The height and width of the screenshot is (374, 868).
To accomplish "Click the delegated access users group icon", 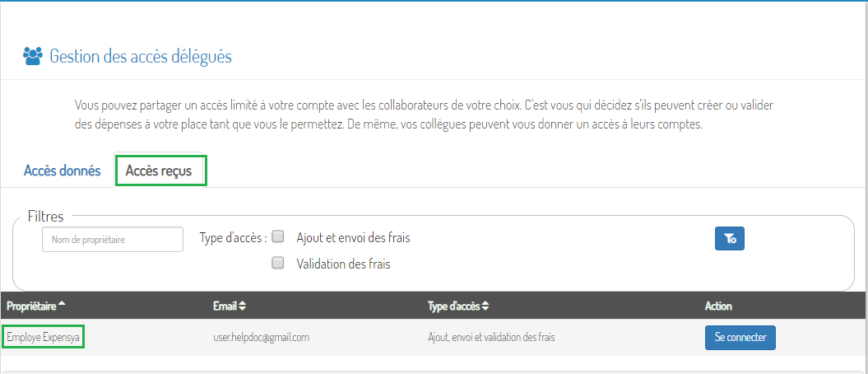I will tap(33, 57).
